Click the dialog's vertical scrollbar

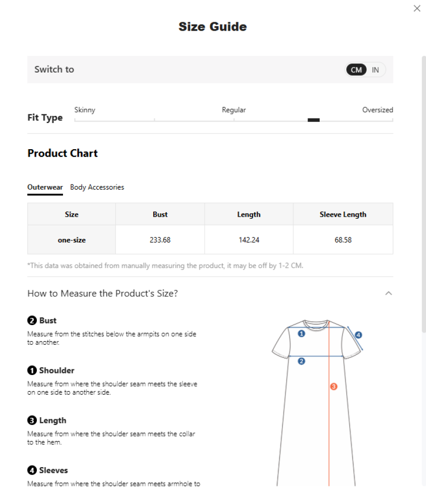(424, 194)
